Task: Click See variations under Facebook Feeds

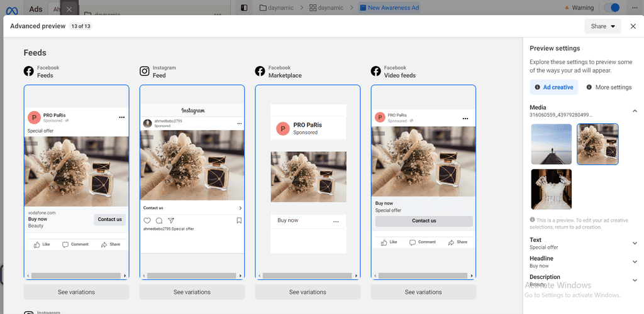Action: tap(76, 292)
